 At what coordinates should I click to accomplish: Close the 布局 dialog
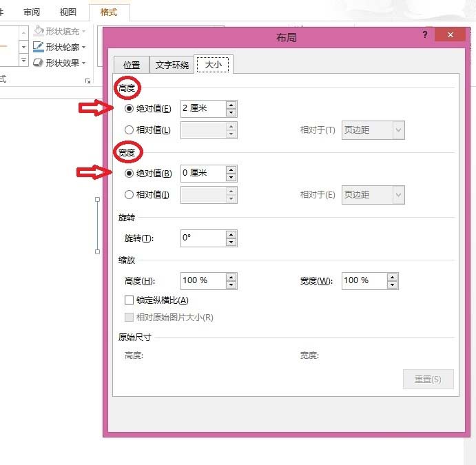click(451, 34)
